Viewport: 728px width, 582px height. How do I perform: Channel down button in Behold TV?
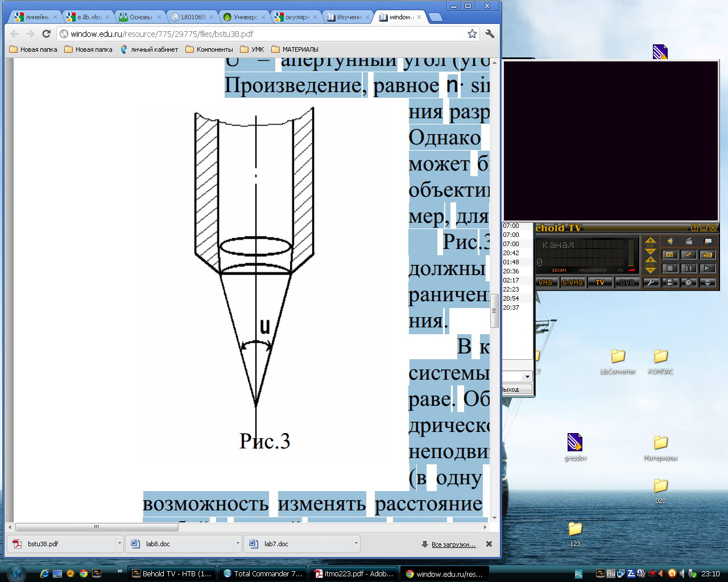pyautogui.click(x=650, y=252)
